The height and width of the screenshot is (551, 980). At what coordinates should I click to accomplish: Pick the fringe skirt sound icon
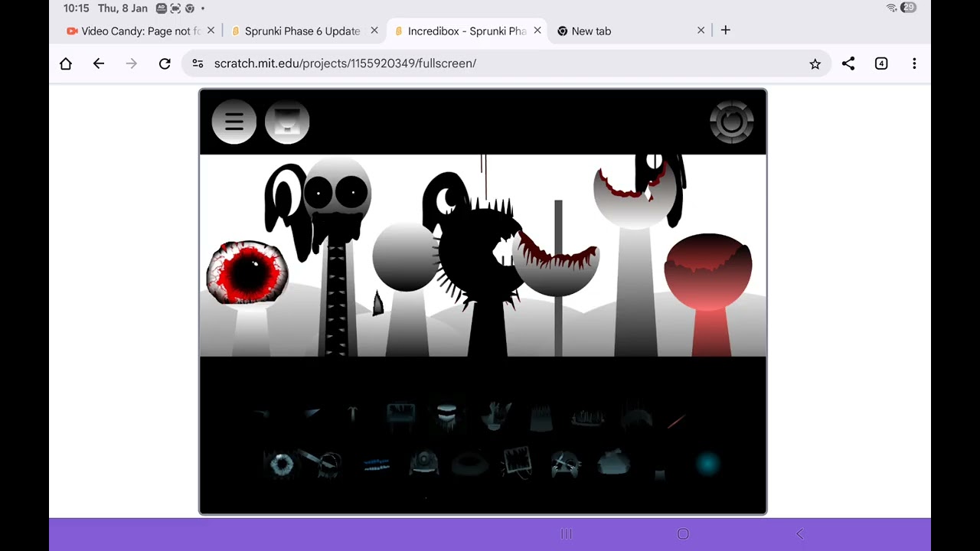pos(541,418)
